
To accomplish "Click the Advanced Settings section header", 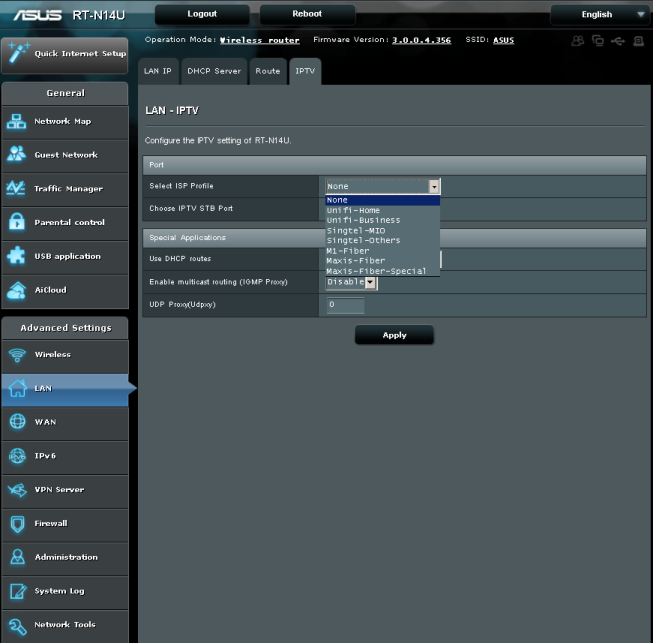I will [x=65, y=328].
